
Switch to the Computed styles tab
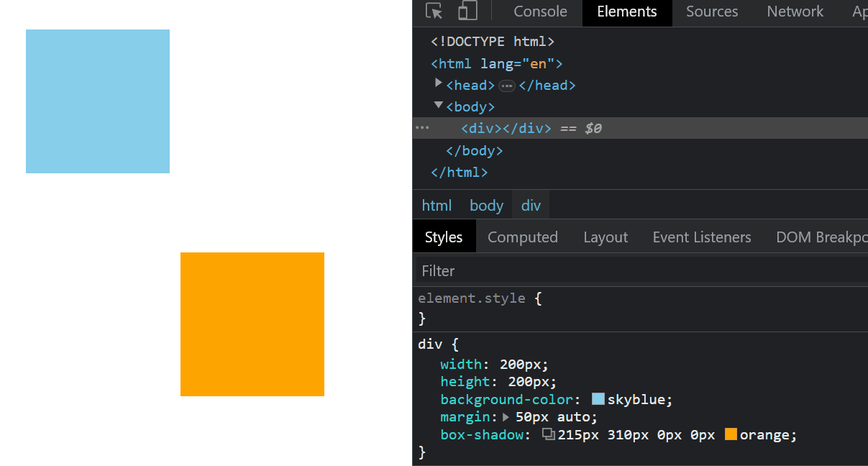pyautogui.click(x=523, y=237)
